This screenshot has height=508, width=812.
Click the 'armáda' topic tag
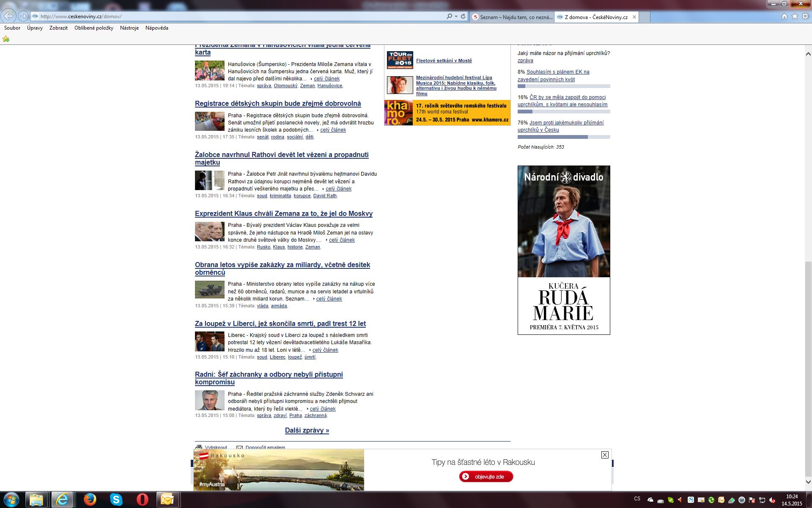pyautogui.click(x=279, y=306)
